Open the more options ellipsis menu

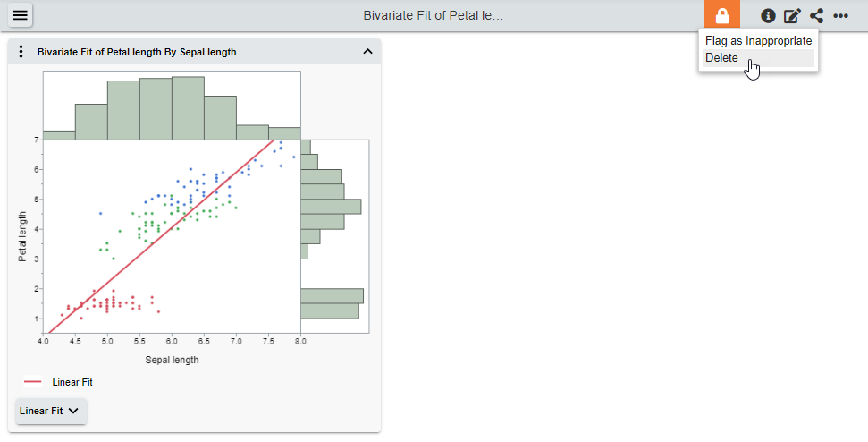tap(840, 15)
